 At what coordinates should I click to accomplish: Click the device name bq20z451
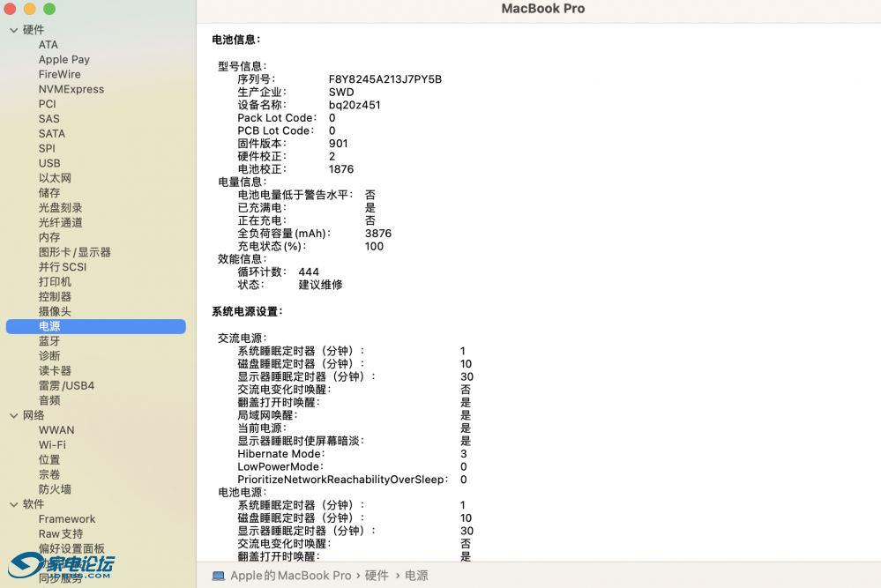[x=355, y=105]
